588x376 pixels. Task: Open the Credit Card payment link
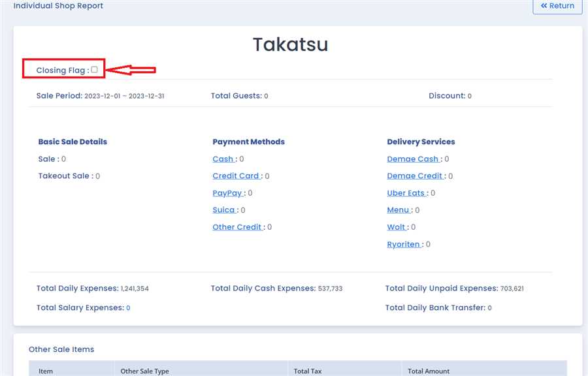point(236,176)
